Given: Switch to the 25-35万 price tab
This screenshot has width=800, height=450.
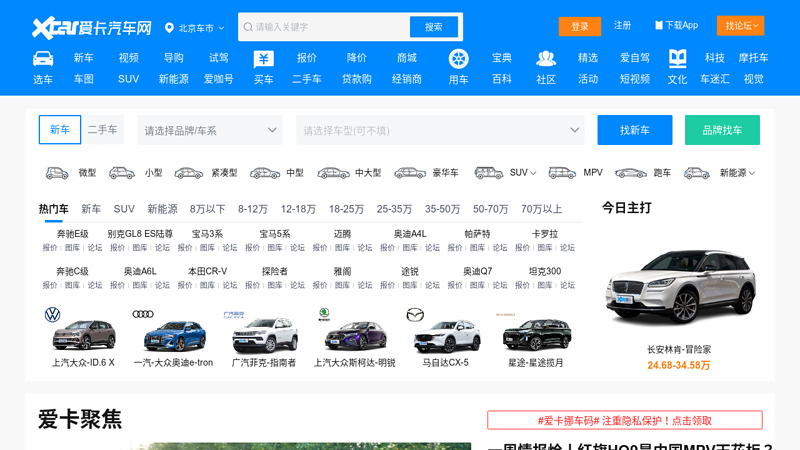Looking at the screenshot, I should pyautogui.click(x=394, y=209).
